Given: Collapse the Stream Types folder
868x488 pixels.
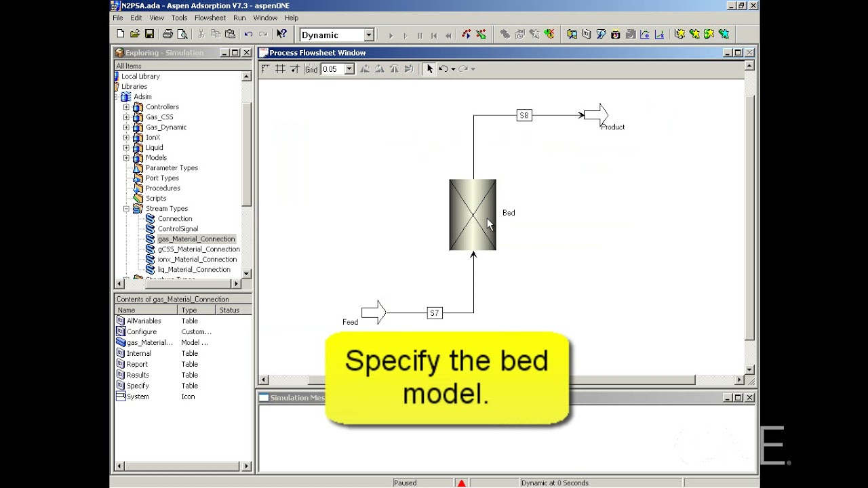Looking at the screenshot, I should tap(126, 209).
